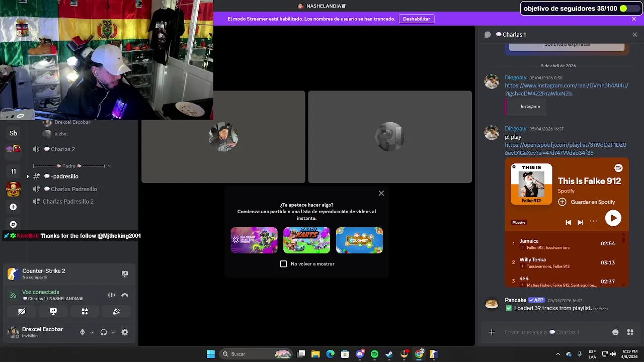Image resolution: width=644 pixels, height=362 pixels.
Task: Open Spotify from the taskbar
Action: click(374, 354)
